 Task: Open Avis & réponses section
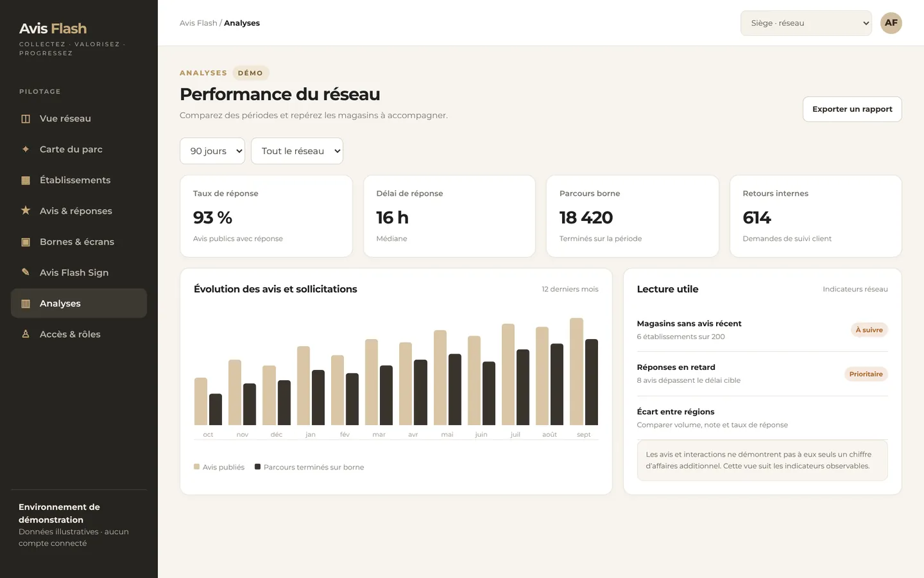point(79,211)
